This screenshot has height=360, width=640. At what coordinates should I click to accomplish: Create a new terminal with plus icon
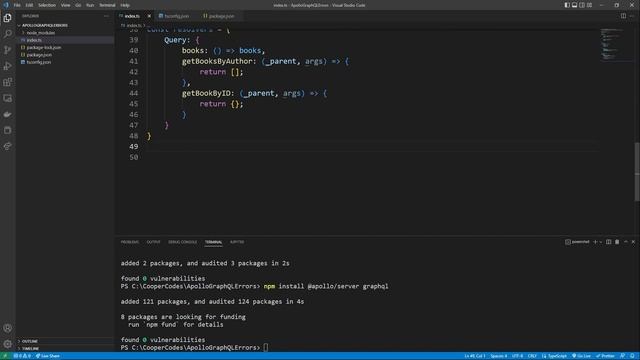595,242
